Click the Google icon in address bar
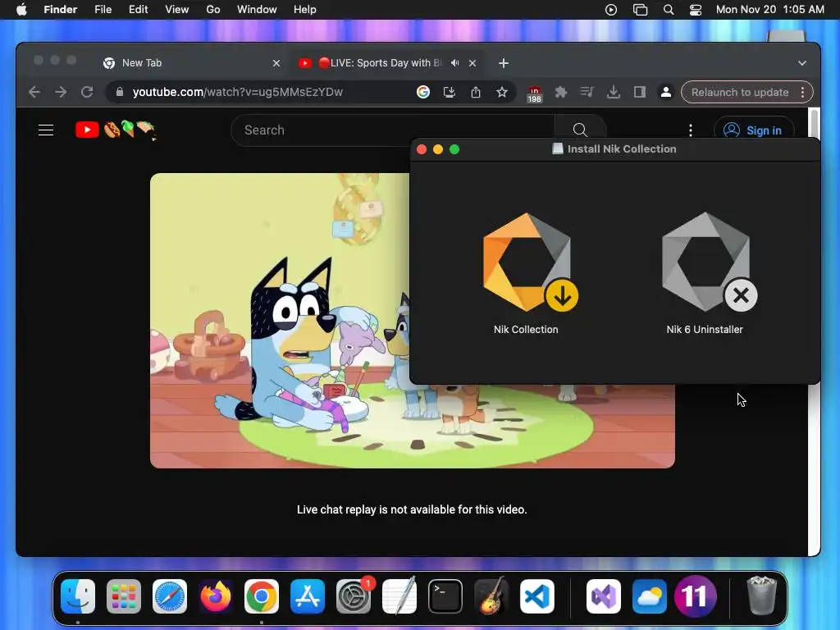The width and height of the screenshot is (840, 630). pyautogui.click(x=423, y=92)
